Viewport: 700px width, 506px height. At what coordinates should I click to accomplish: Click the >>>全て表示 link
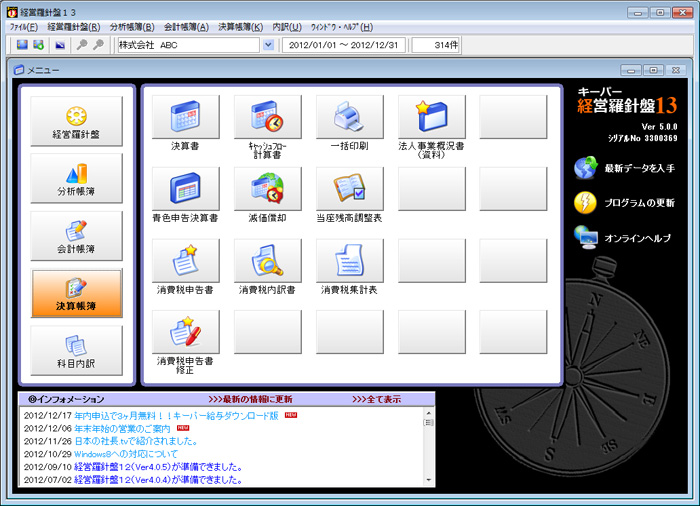(376, 399)
